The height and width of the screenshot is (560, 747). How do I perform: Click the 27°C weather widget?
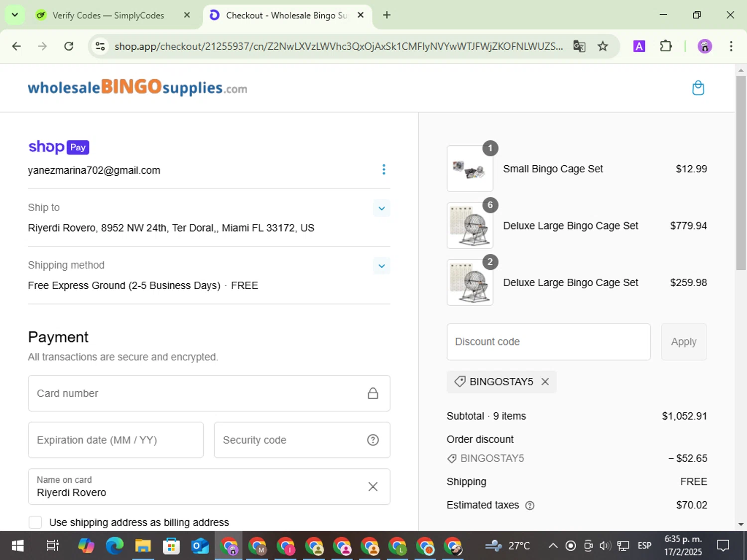[508, 546]
